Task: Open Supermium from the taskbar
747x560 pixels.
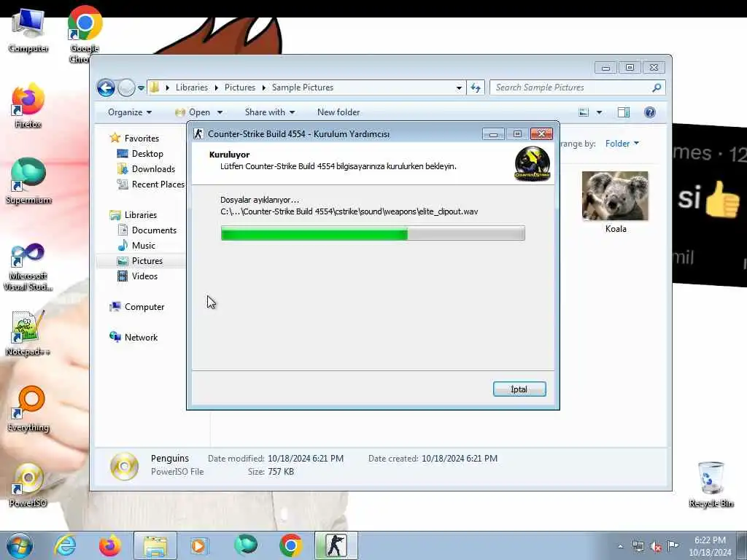Action: coord(245,545)
